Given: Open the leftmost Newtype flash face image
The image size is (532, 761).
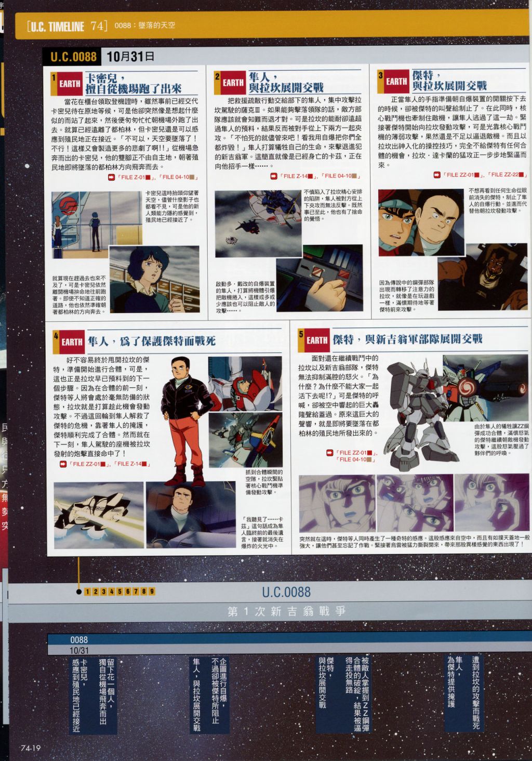Looking at the screenshot, I should click(x=337, y=503).
